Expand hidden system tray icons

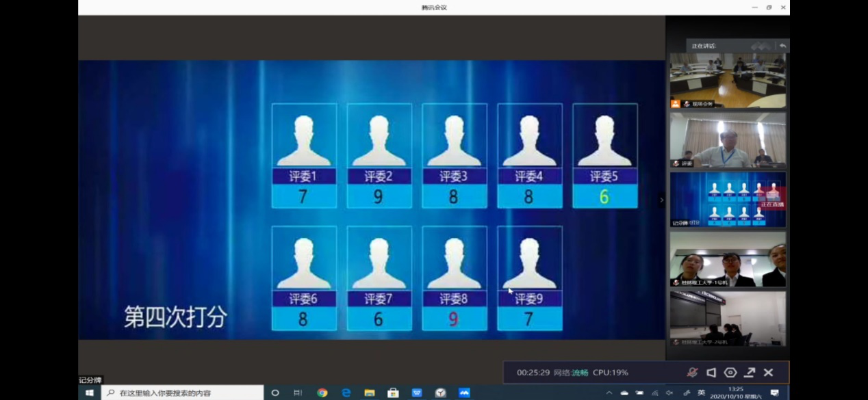pyautogui.click(x=609, y=393)
